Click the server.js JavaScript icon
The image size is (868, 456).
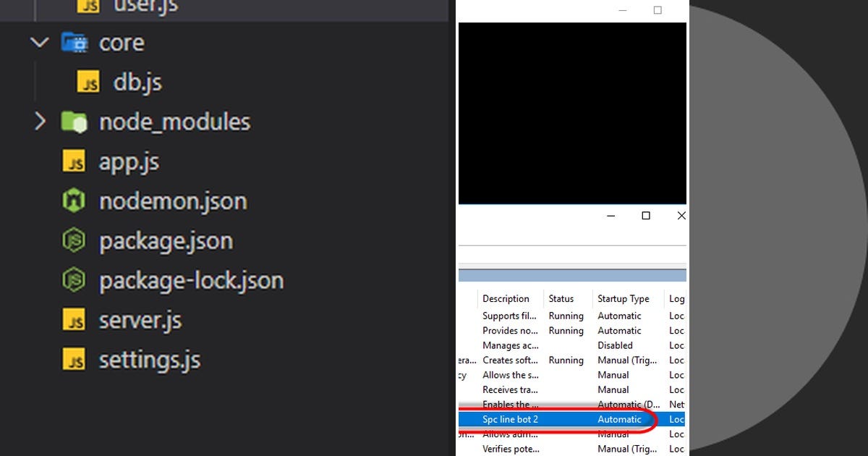point(75,320)
